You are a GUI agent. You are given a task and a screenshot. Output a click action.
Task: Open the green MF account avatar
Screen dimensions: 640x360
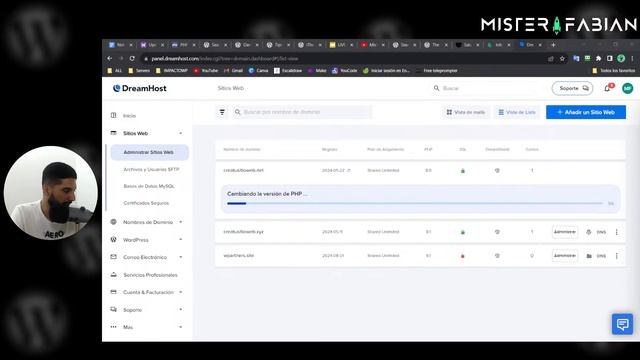627,88
